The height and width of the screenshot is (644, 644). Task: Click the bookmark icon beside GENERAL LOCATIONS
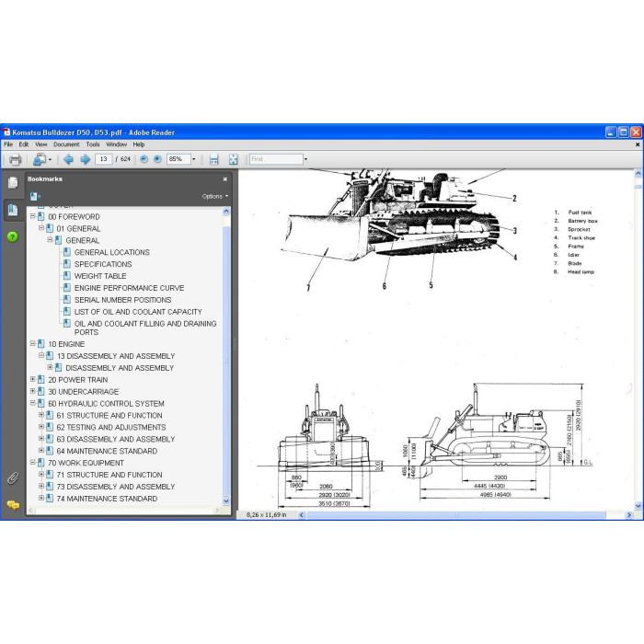(67, 252)
